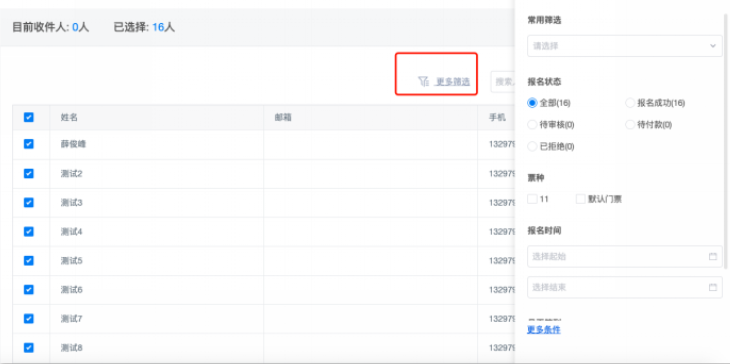Select the 全部(16) radio button

532,103
